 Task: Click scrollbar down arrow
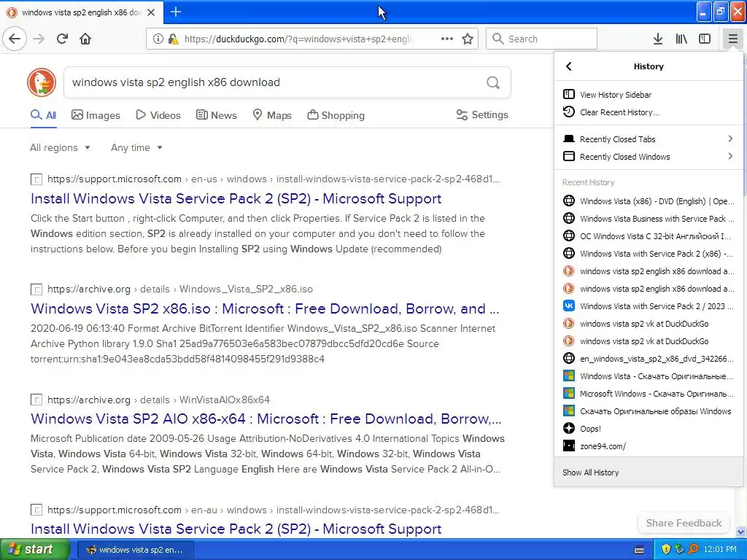[741, 532]
